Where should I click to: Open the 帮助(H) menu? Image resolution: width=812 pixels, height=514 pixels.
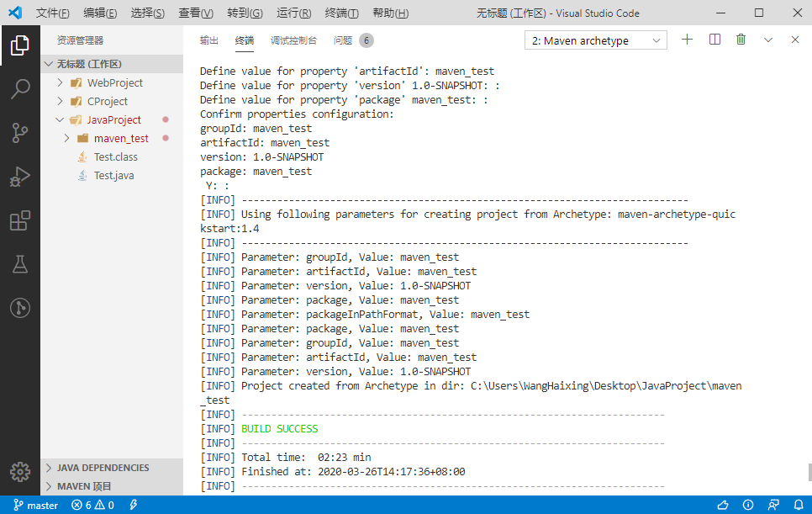coord(391,13)
